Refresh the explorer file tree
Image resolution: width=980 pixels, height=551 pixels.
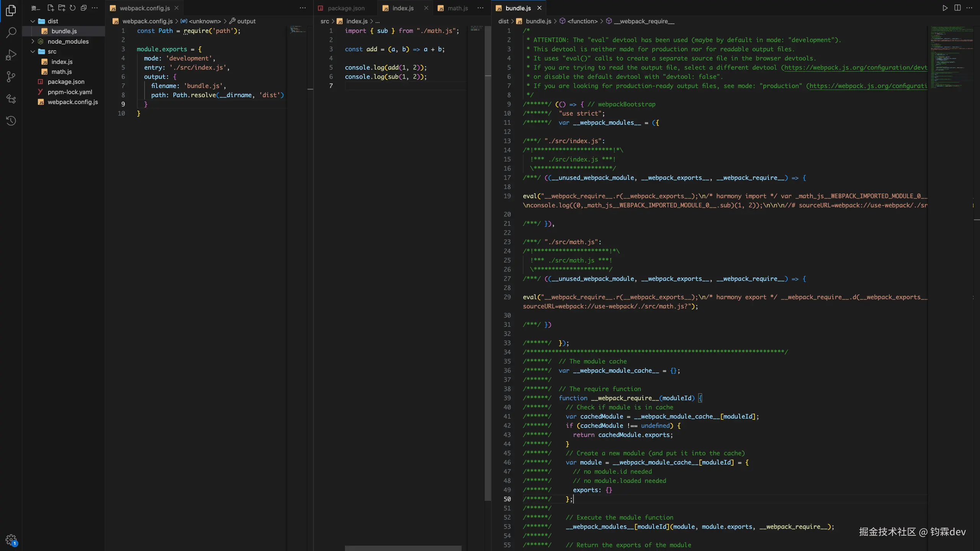pos(72,8)
